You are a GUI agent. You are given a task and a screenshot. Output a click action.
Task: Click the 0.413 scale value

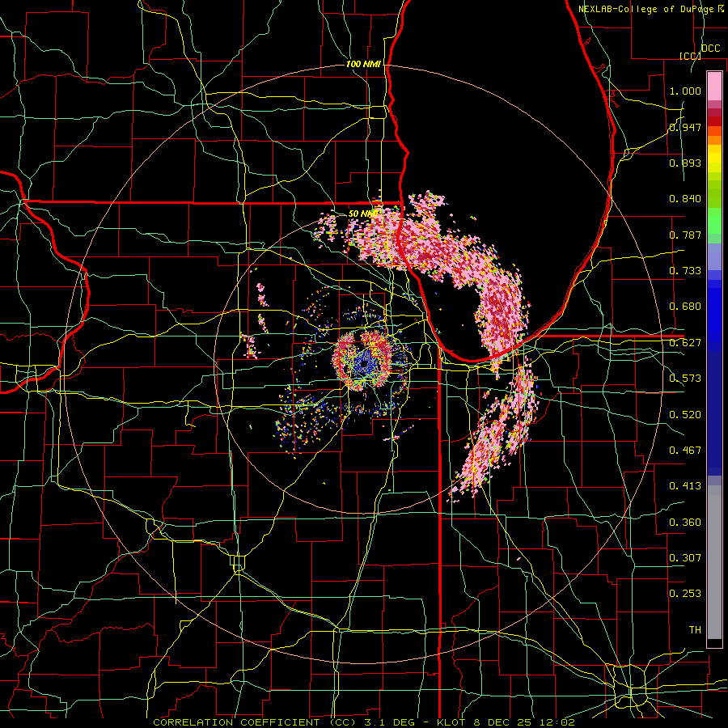pyautogui.click(x=685, y=486)
